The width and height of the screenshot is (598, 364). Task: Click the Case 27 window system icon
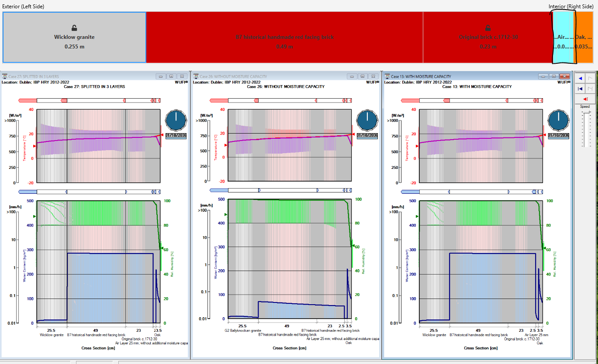[x=5, y=76]
